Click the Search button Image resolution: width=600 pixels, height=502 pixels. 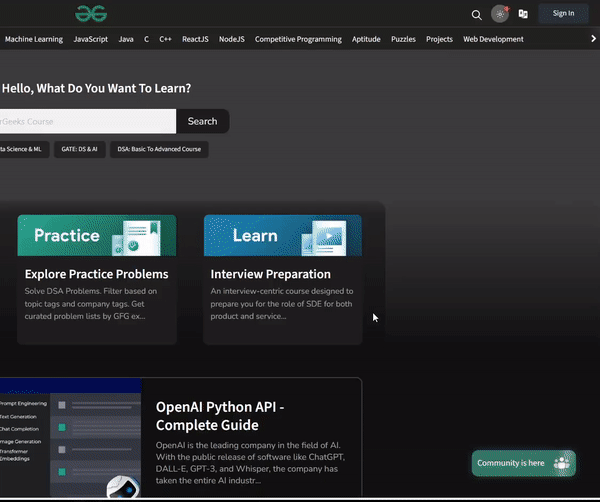(x=202, y=121)
